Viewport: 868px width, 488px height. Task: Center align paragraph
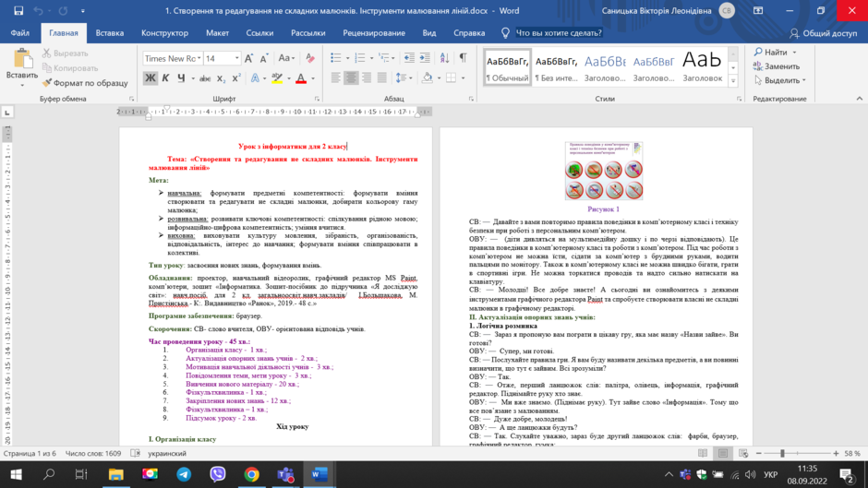351,78
